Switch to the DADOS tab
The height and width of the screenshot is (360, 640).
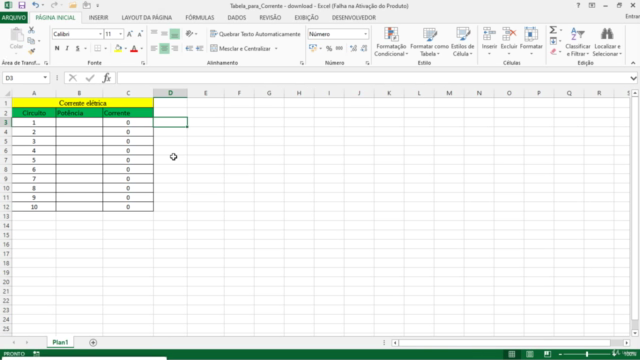237,18
